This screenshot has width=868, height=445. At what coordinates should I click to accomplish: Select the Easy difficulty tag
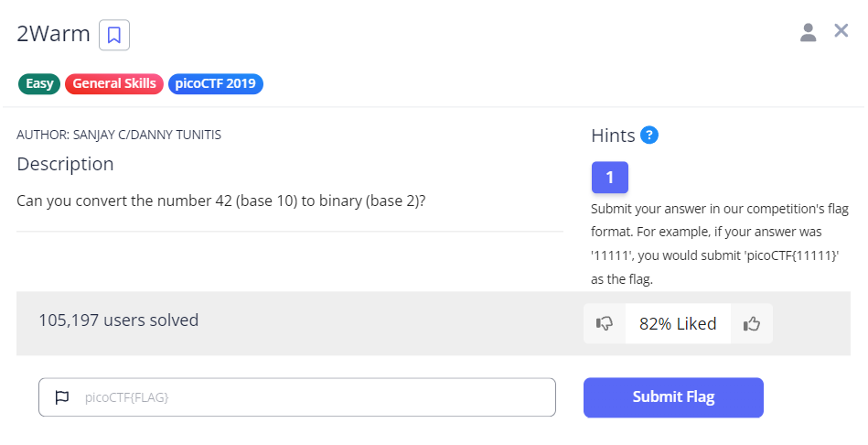[x=39, y=84]
